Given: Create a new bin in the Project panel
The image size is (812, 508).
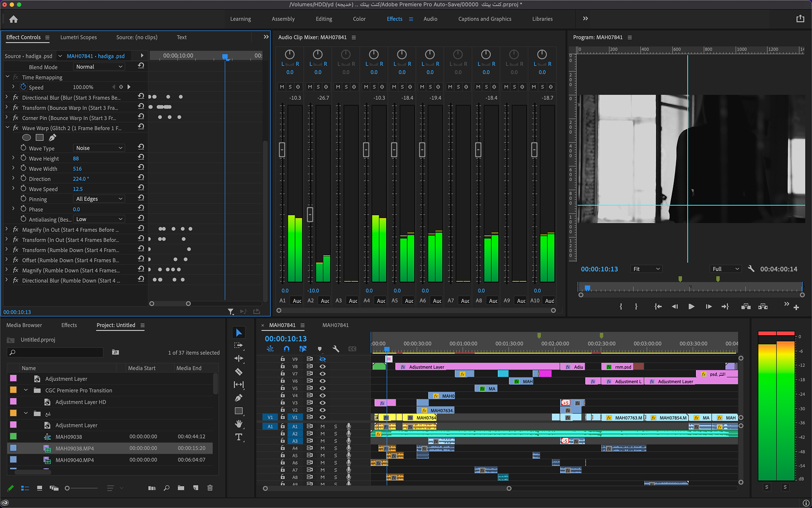Looking at the screenshot, I should tap(181, 488).
